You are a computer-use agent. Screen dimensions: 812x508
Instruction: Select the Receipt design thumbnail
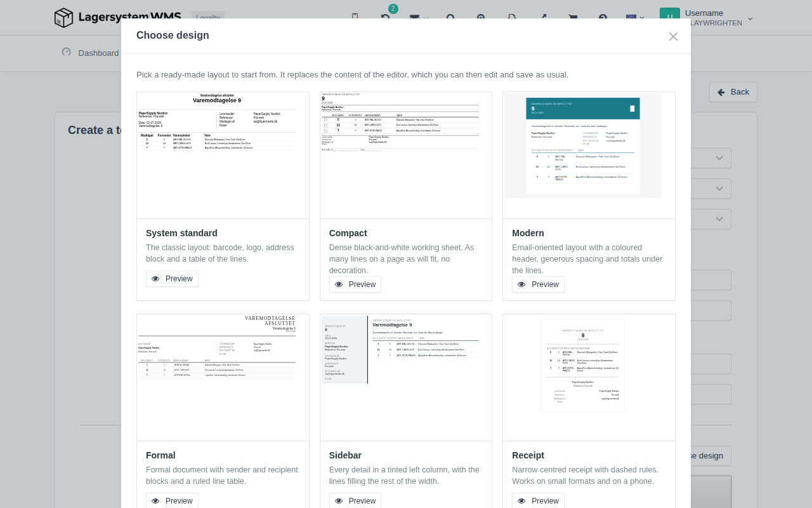[589, 378]
